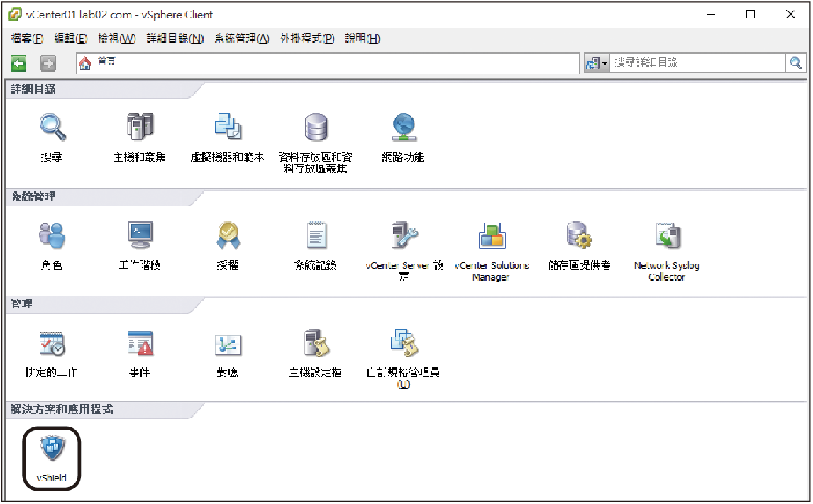Open 事件 (Events) icon
This screenshot has height=504, width=813.
coord(140,343)
